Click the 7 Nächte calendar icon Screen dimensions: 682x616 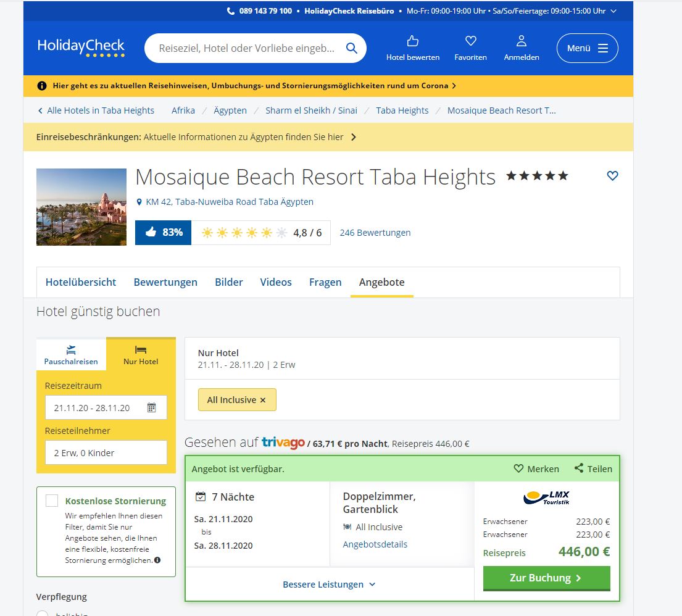point(201,496)
